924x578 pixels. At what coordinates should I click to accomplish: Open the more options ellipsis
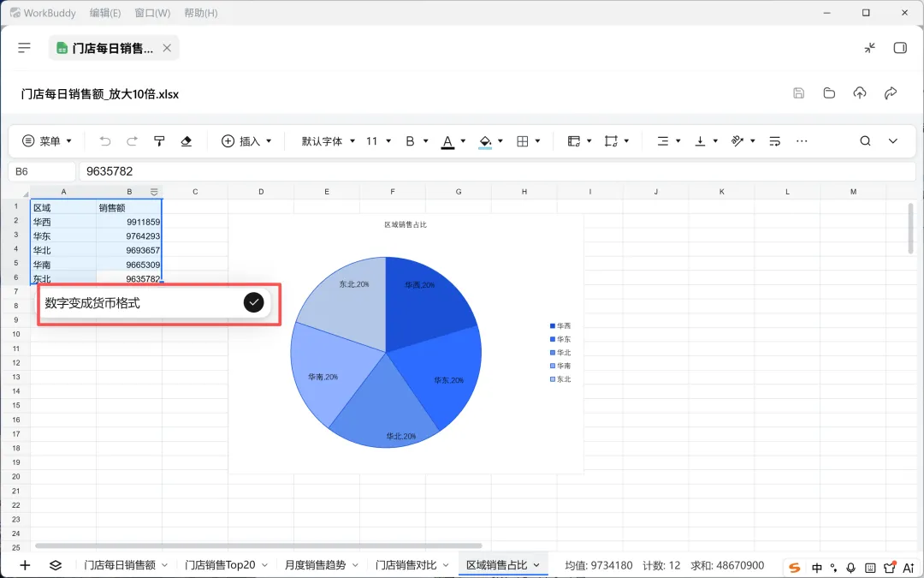click(802, 141)
